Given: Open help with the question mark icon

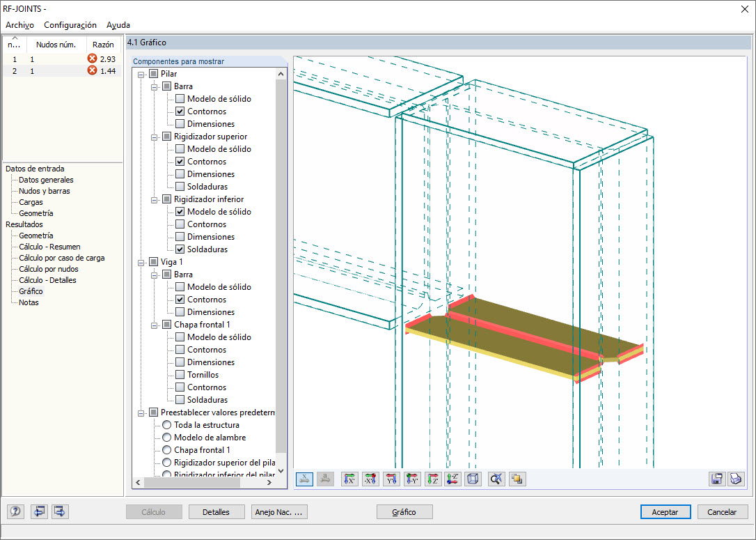Looking at the screenshot, I should tap(15, 511).
